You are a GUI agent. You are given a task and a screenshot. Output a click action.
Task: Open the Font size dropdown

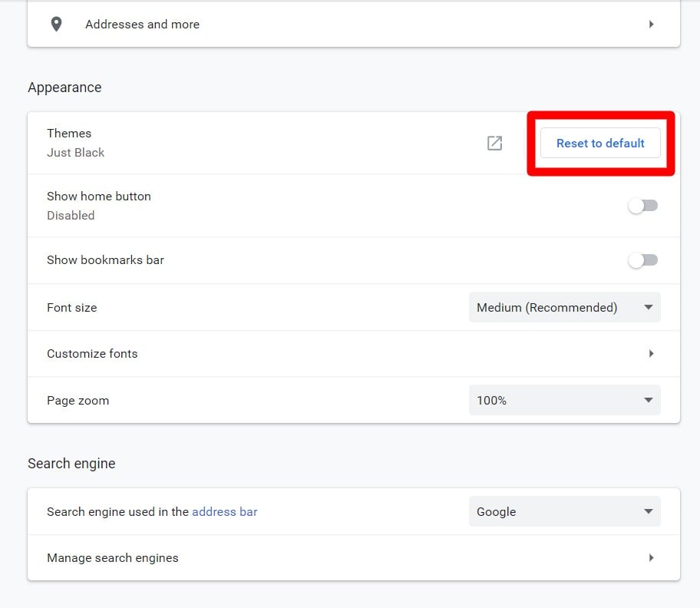[564, 308]
